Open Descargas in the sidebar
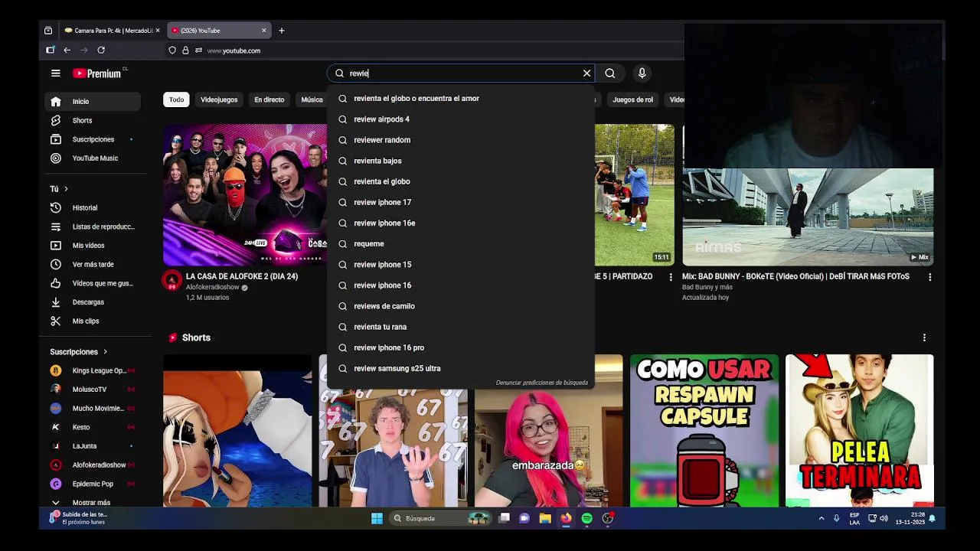 pos(94,302)
